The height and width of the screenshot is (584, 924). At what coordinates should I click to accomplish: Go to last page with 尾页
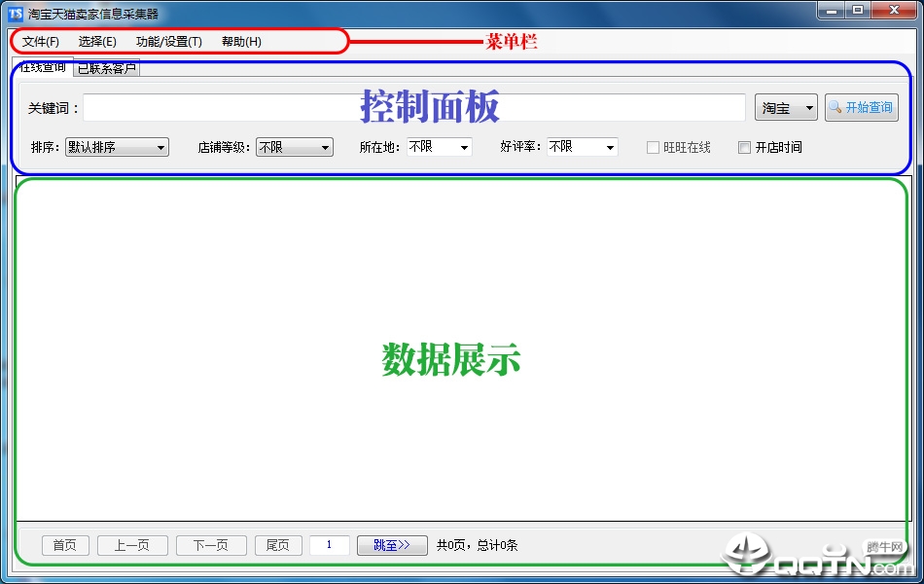coord(279,545)
